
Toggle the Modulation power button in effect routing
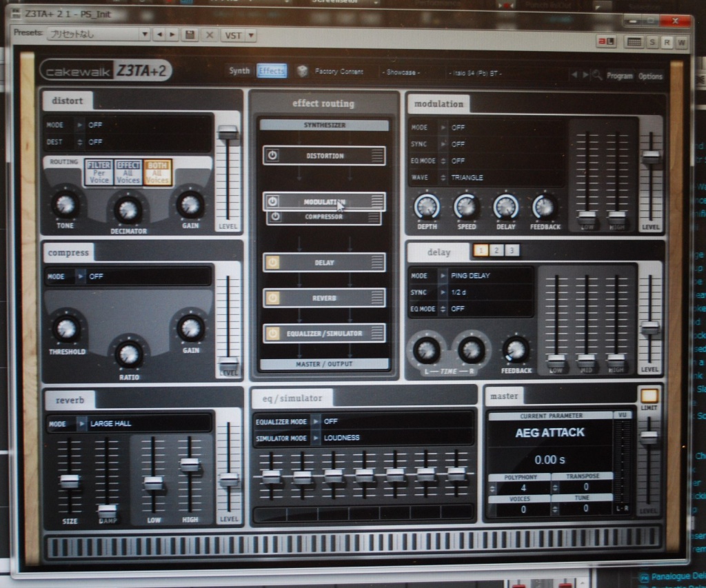click(x=272, y=201)
